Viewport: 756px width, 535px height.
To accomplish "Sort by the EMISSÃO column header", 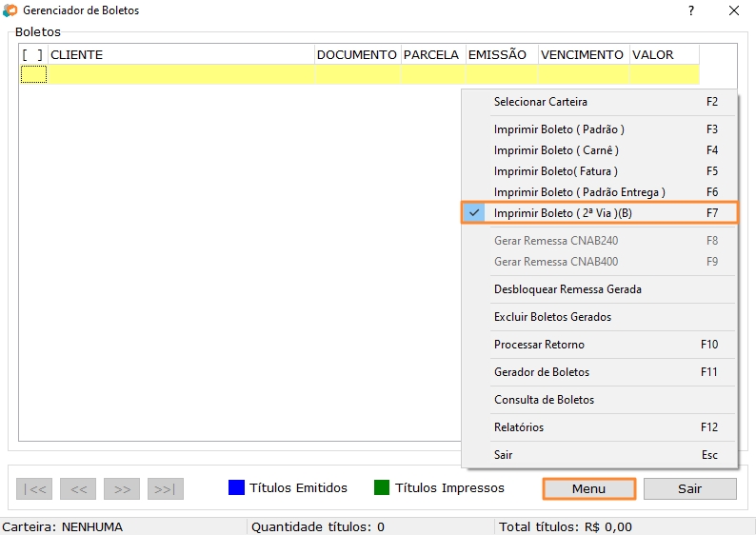I will [502, 55].
